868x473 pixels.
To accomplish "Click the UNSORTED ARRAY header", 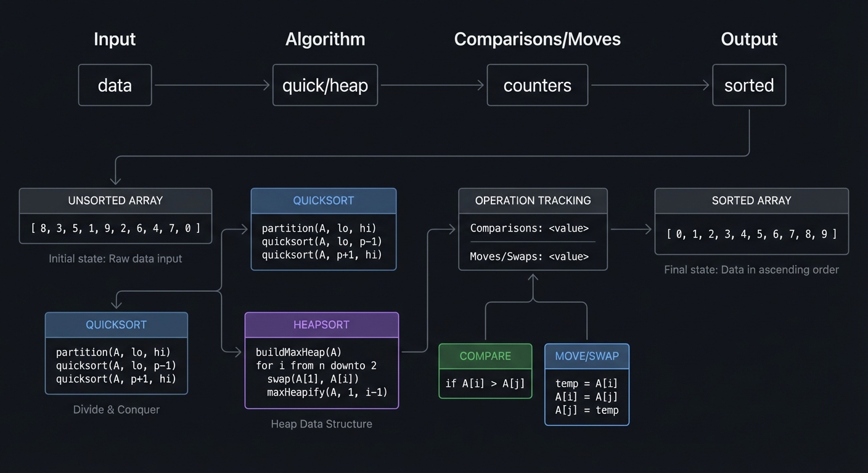I will pos(115,200).
